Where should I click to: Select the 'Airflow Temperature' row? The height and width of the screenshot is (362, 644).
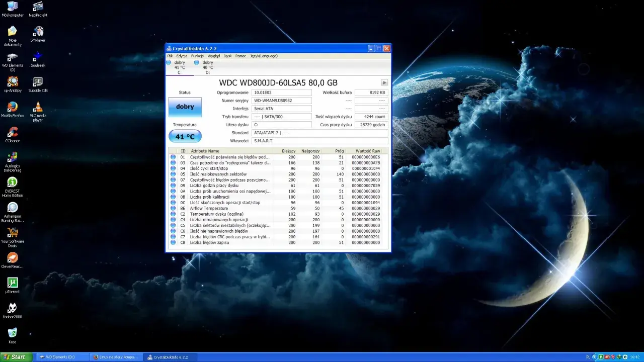pyautogui.click(x=278, y=208)
